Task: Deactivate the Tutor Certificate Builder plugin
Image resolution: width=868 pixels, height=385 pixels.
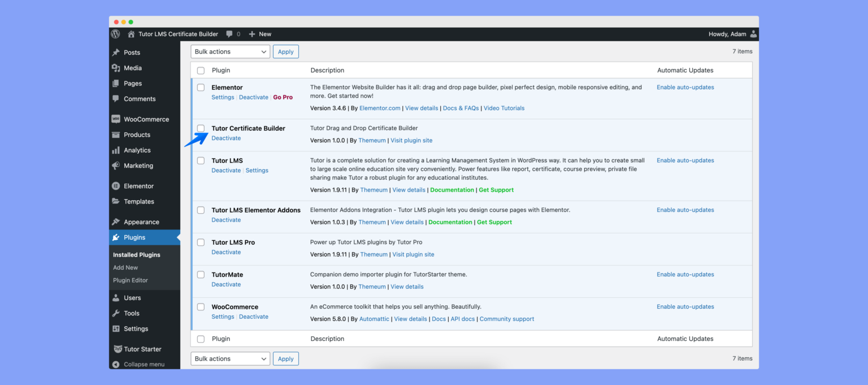Action: [x=226, y=138]
